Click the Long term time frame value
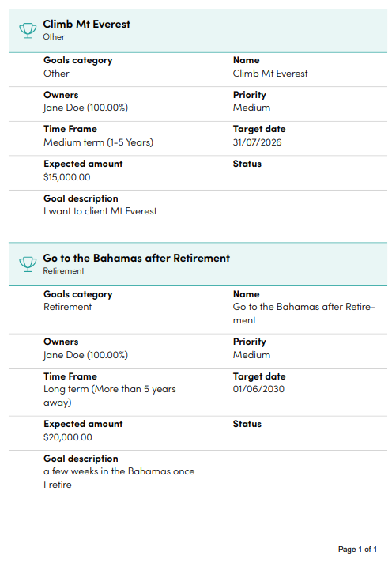The image size is (392, 567). point(110,395)
